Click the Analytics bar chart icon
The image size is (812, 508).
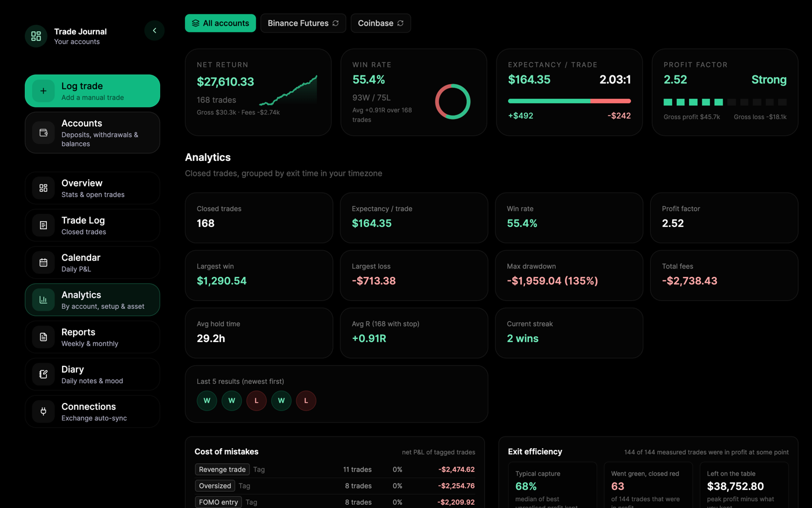coord(43,300)
